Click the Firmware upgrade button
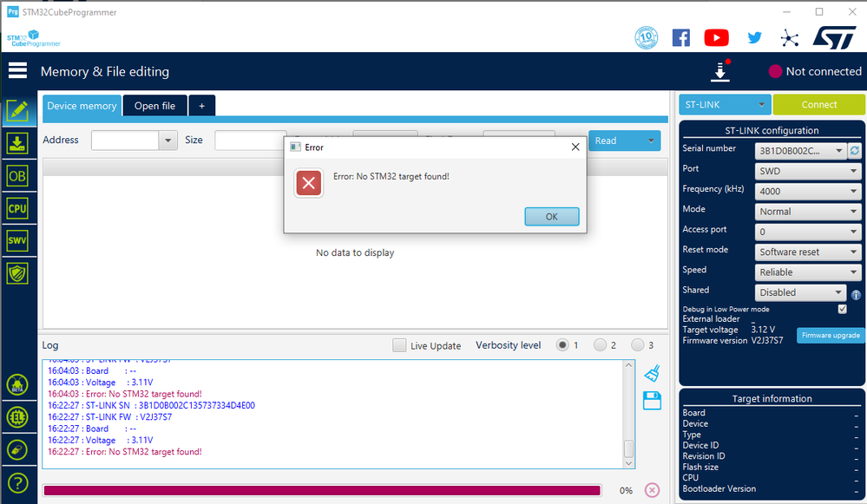The image size is (867, 504). [831, 335]
